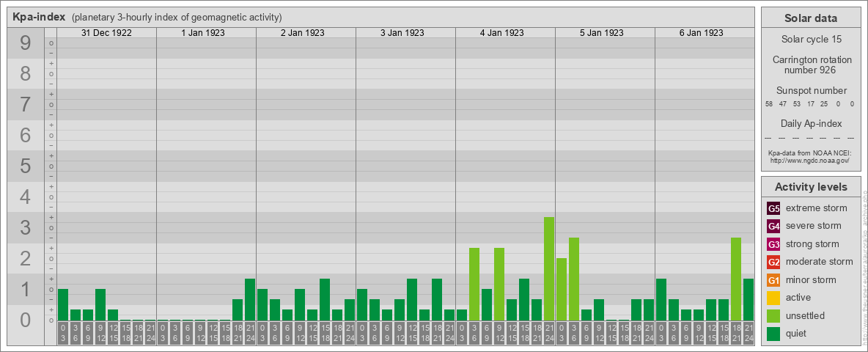Click the Kp scale number 7
This screenshot has width=868, height=352.
pos(26,105)
